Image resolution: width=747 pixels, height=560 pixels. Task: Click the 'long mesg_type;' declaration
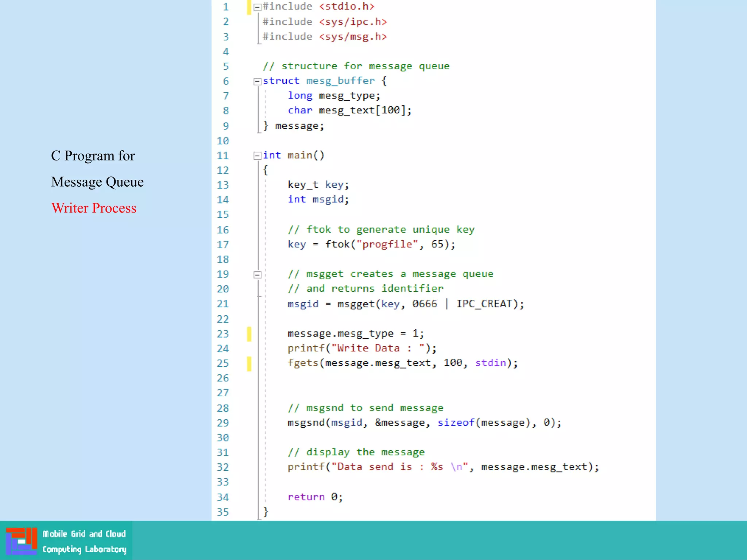point(334,96)
